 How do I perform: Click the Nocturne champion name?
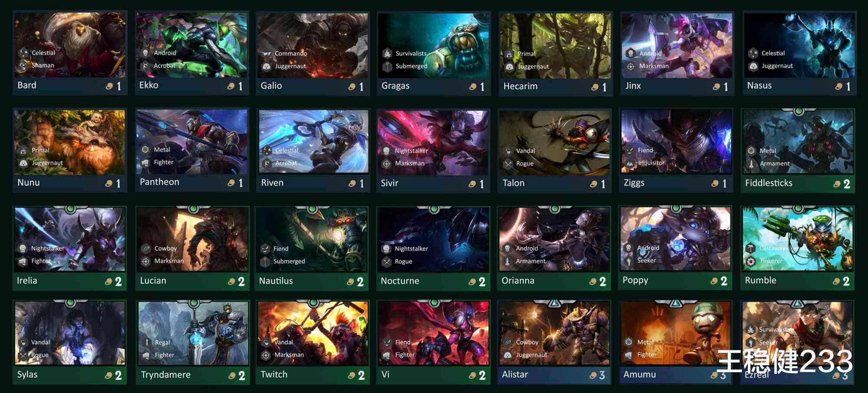coord(400,281)
